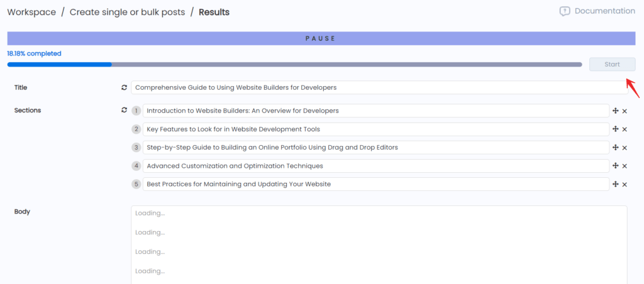The height and width of the screenshot is (284, 644).
Task: Click the section number 2 badge
Action: [136, 129]
